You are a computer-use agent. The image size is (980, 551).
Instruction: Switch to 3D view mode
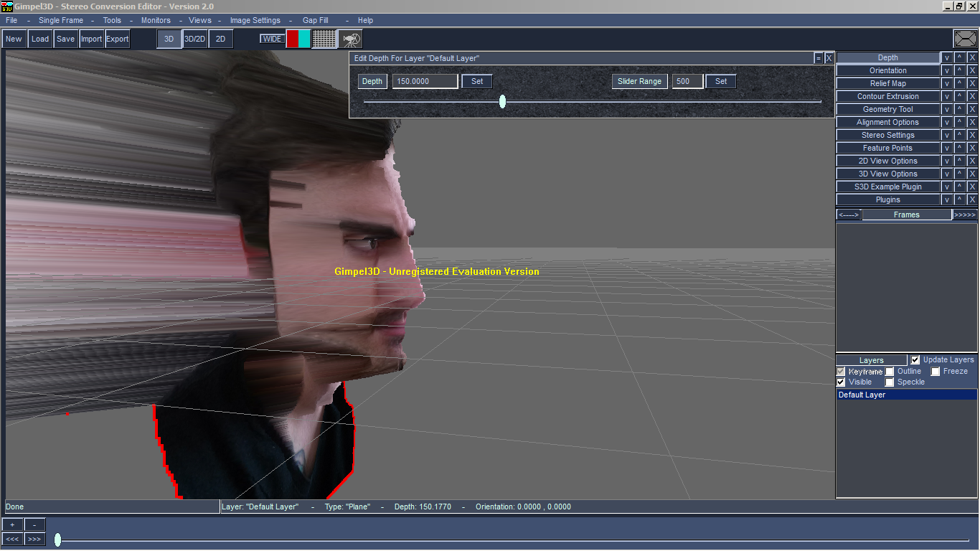pyautogui.click(x=169, y=39)
